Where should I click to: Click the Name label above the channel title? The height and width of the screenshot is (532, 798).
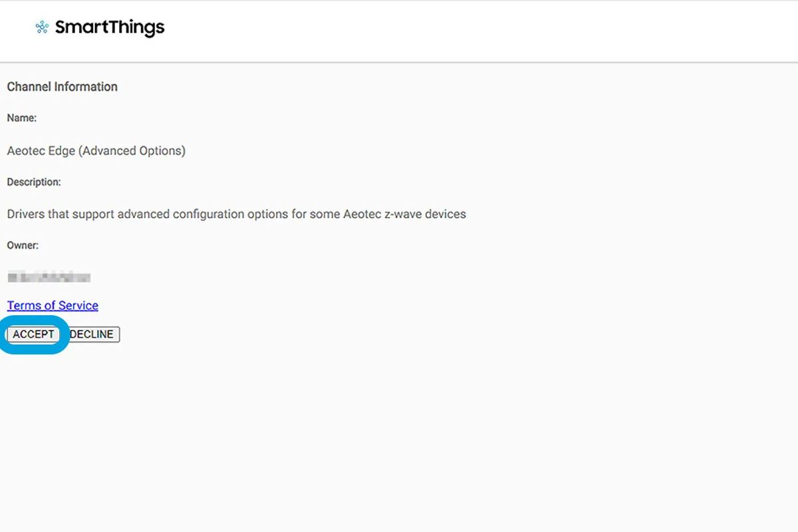coord(21,118)
